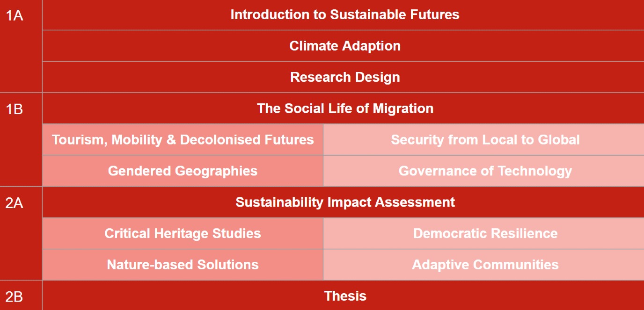Open the Democratic Resilience elective
Screen dimensions: 644x310
[484, 233]
